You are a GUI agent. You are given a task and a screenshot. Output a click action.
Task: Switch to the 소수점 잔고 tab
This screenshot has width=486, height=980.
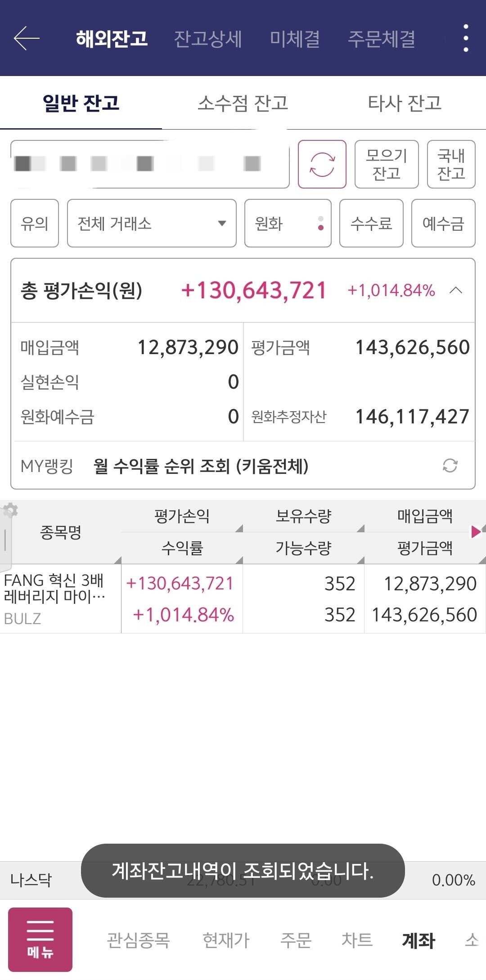243,103
